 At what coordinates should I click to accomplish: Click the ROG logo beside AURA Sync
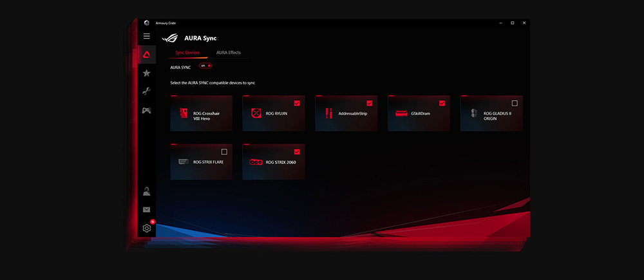[170, 38]
